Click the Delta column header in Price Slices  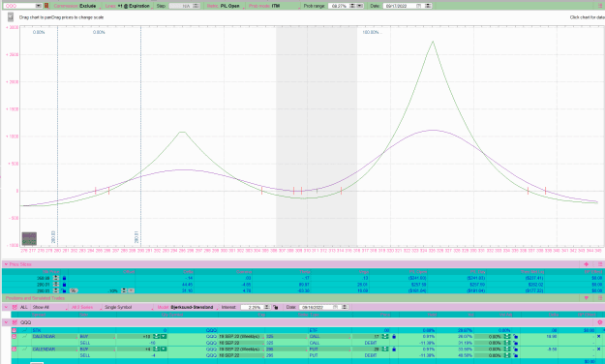point(188,271)
